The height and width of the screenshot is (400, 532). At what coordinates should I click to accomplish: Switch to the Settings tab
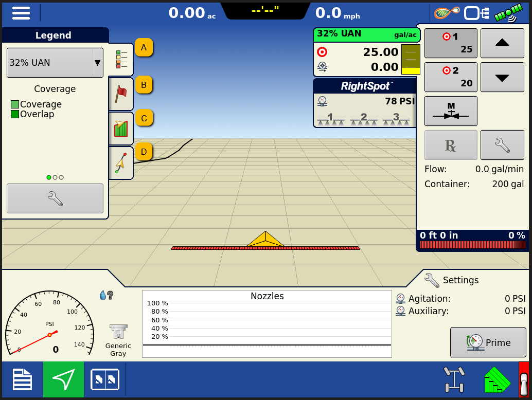click(452, 280)
